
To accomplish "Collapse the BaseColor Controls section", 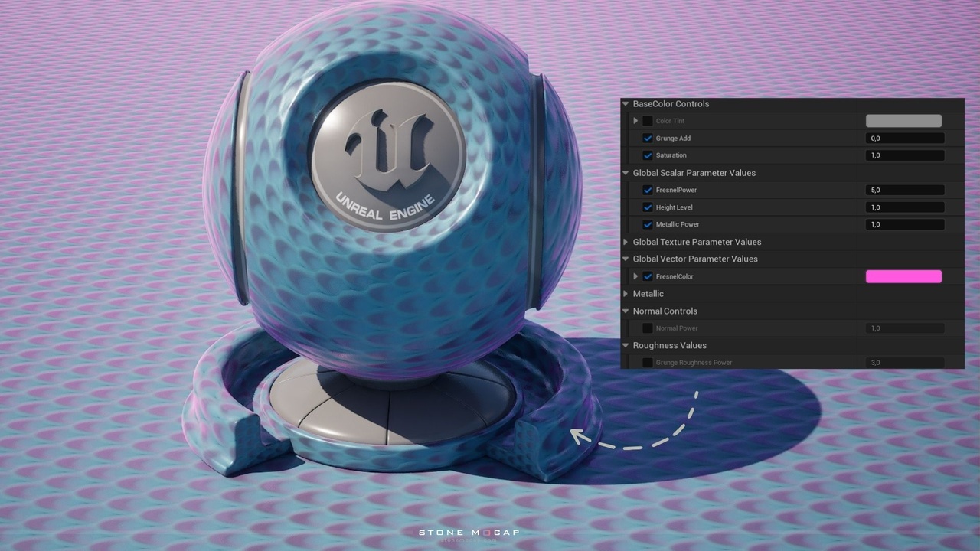I will (x=626, y=104).
